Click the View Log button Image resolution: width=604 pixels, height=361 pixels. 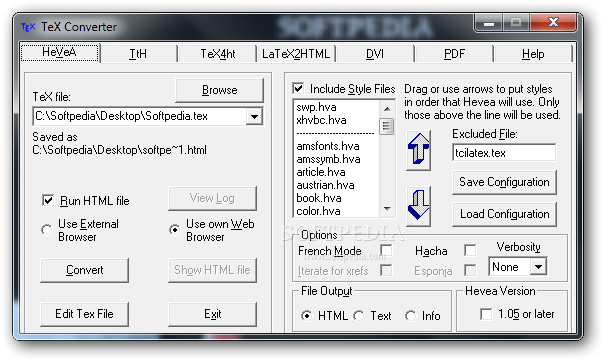click(212, 198)
